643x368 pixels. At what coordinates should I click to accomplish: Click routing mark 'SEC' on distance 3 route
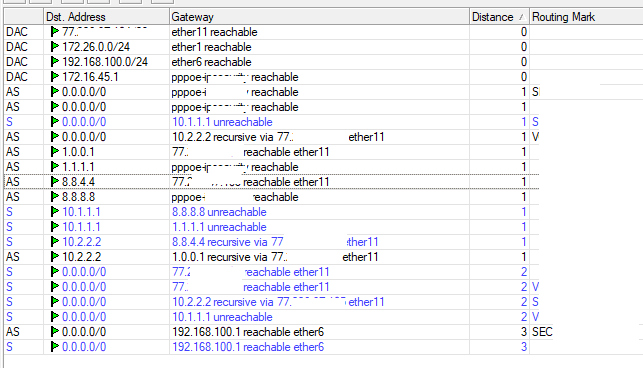click(x=542, y=332)
